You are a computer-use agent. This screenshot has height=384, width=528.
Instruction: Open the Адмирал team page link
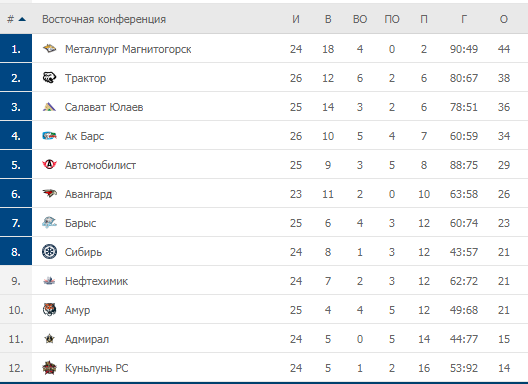(x=87, y=339)
